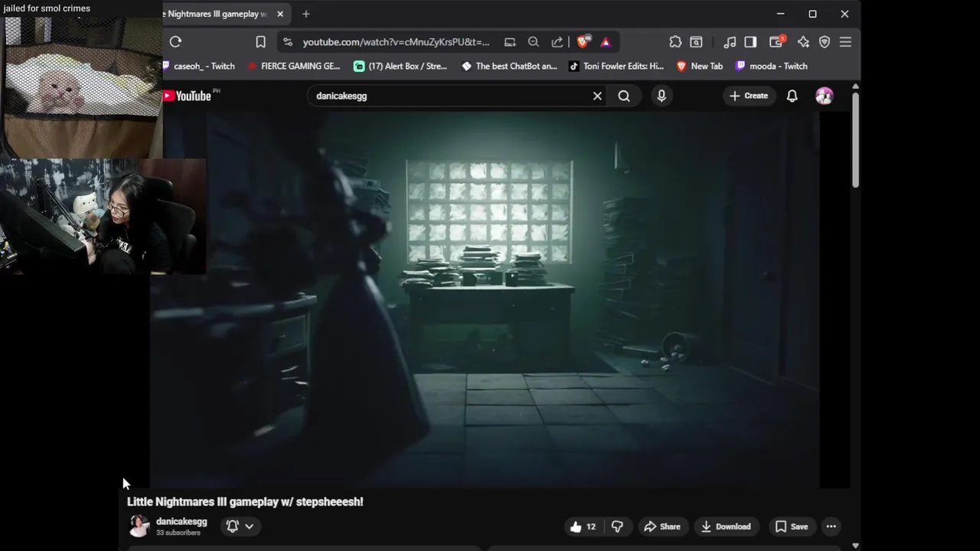Viewport: 980px width, 551px height.
Task: Open the Extensions puzzle icon
Action: point(675,42)
